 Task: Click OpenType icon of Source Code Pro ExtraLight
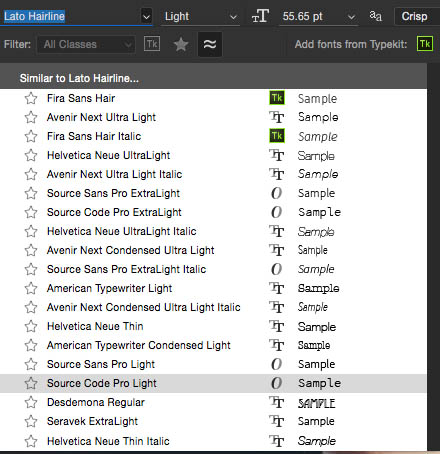click(277, 212)
